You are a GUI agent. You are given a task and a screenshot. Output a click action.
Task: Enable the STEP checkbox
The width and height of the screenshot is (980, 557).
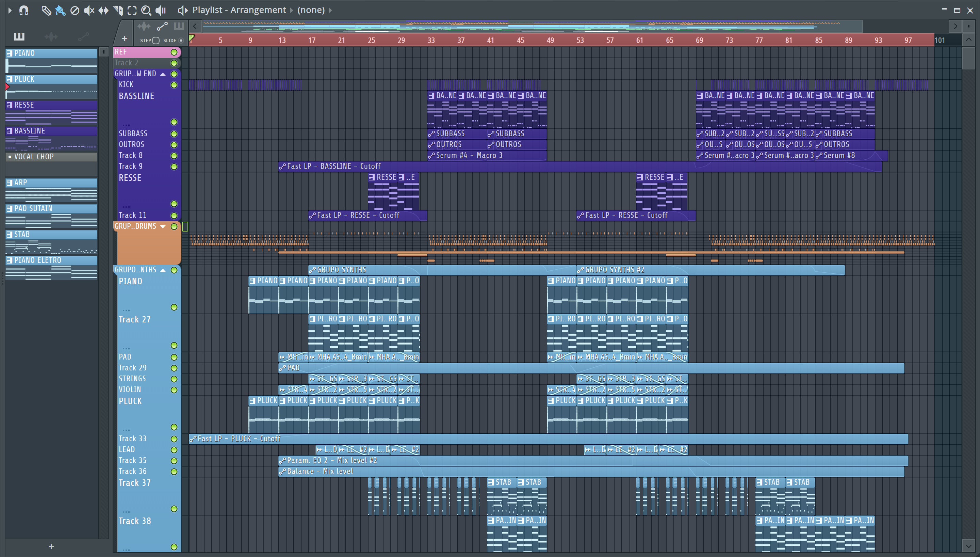pyautogui.click(x=156, y=41)
